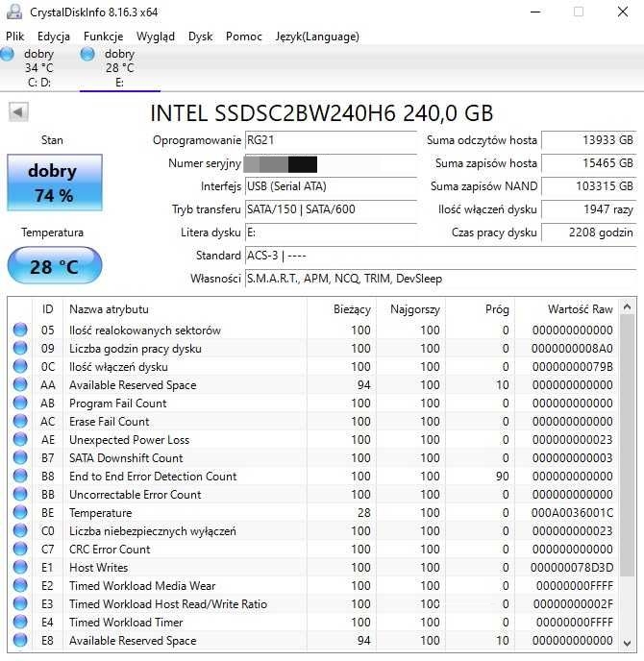
Task: Open the Edycja menu
Action: point(54,37)
